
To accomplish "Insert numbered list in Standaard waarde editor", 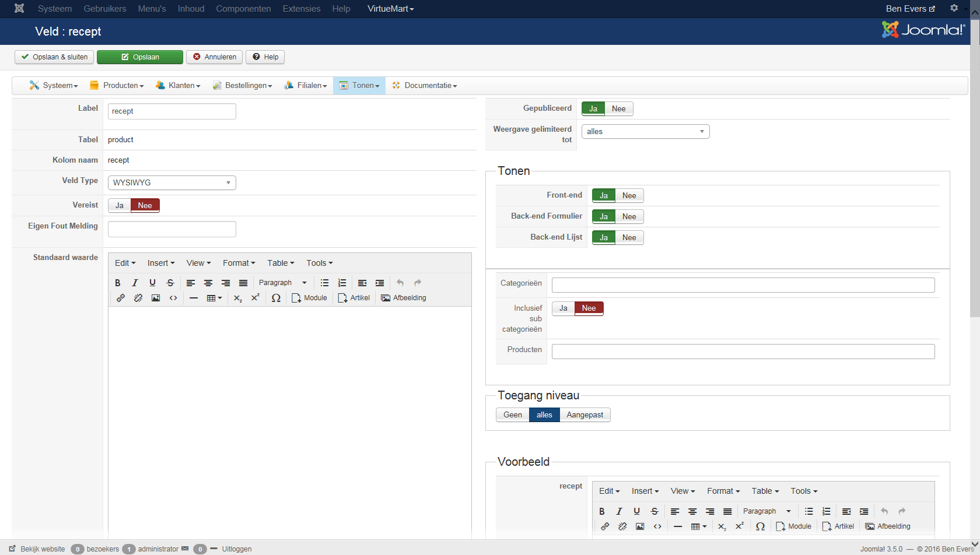I will (x=342, y=283).
